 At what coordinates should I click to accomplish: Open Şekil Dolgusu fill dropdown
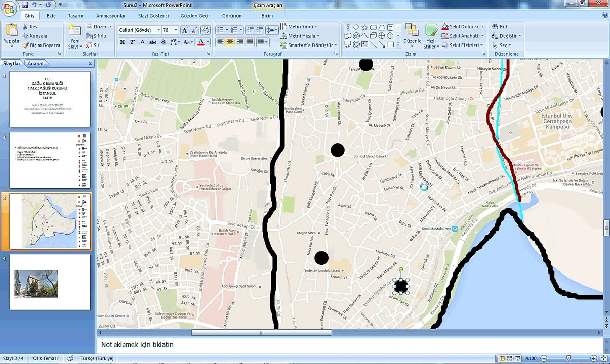463,27
